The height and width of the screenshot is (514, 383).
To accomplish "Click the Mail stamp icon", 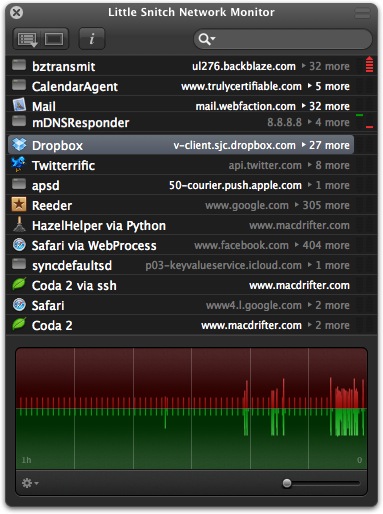I will [x=19, y=105].
